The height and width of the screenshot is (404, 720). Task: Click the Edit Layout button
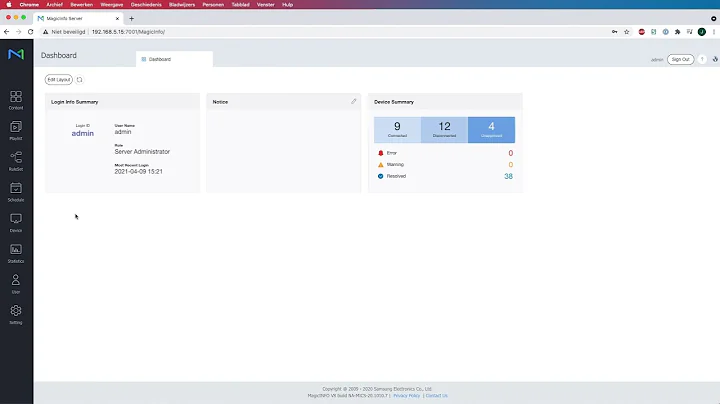[x=59, y=80]
